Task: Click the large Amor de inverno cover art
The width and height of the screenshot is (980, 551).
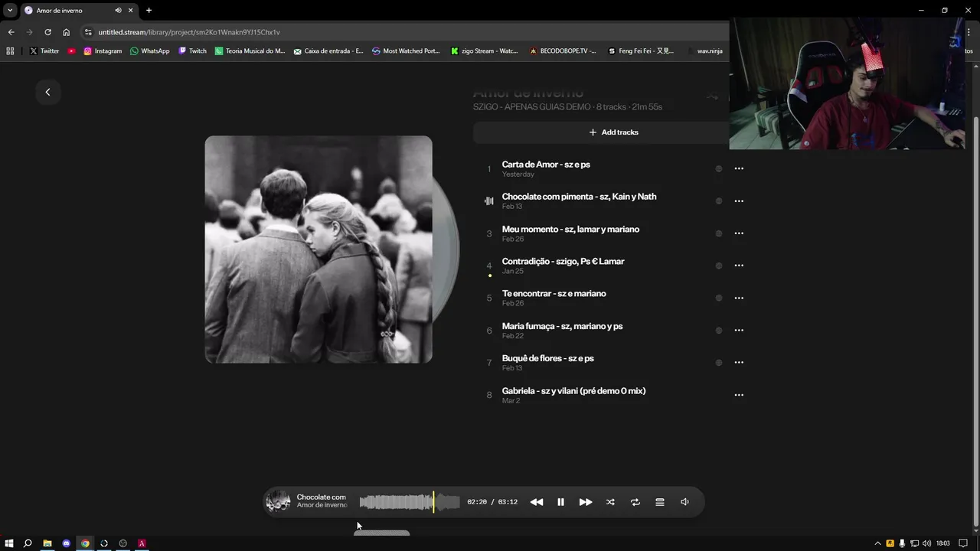Action: (x=318, y=249)
